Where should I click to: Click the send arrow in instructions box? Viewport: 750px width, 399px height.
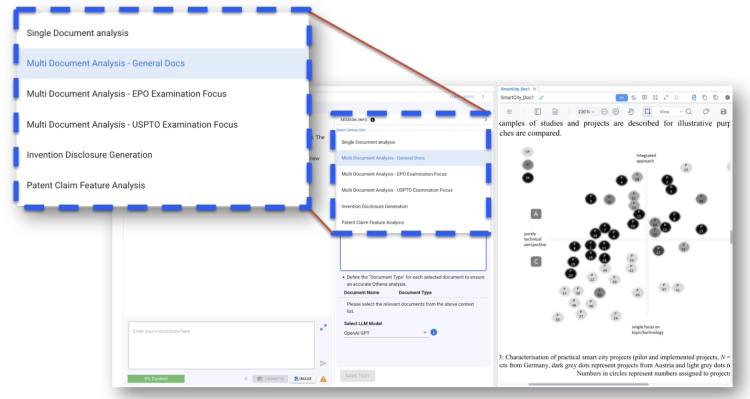[323, 364]
